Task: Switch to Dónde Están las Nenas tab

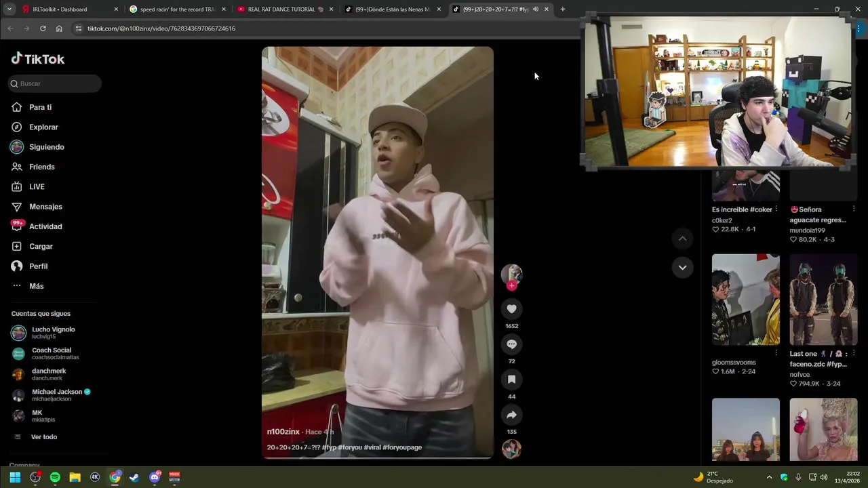Action: click(393, 9)
